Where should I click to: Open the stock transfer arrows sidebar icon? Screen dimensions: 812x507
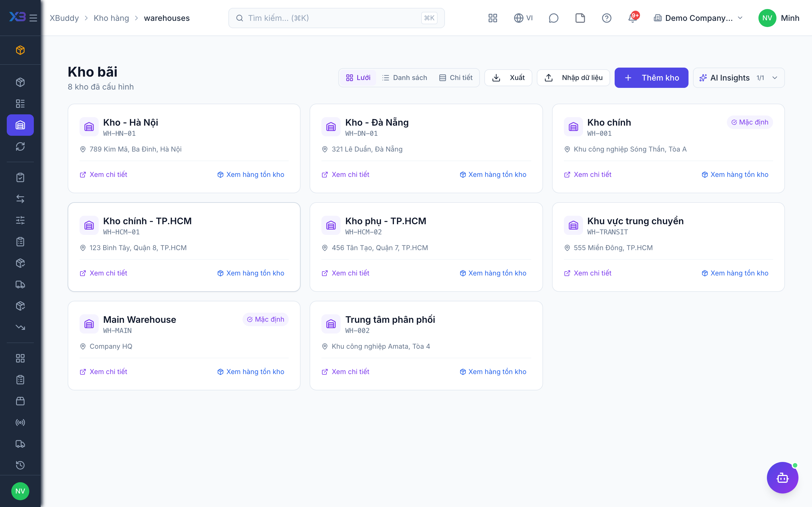20,199
